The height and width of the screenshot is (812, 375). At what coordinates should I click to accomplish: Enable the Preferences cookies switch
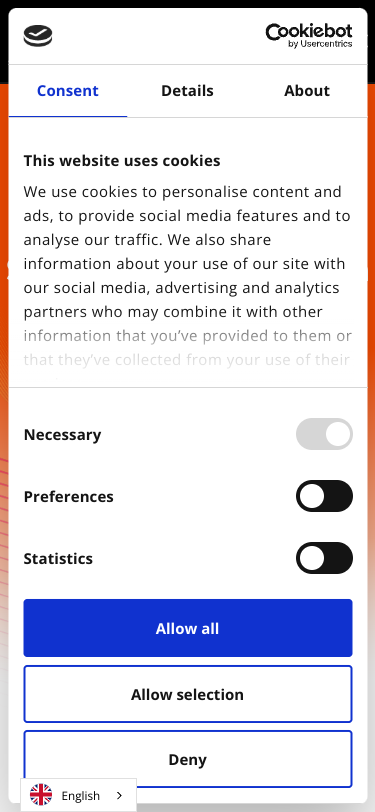point(324,496)
